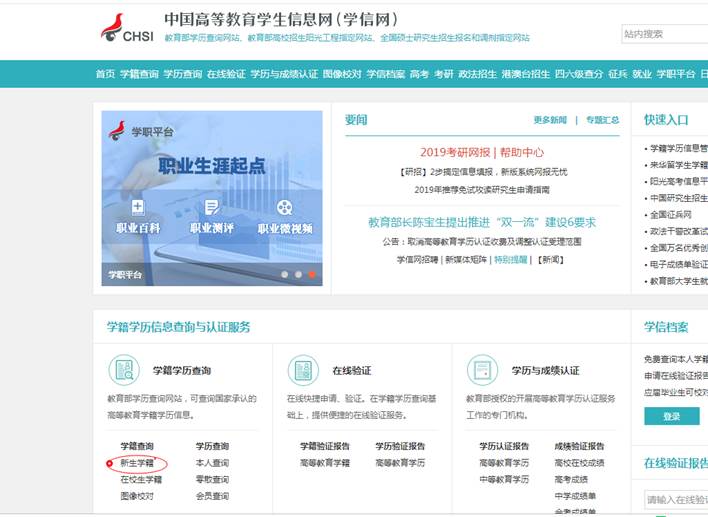Viewport: 708px width, 517px height.
Task: Click the 学职平台 logo in banner
Action: pos(118,130)
